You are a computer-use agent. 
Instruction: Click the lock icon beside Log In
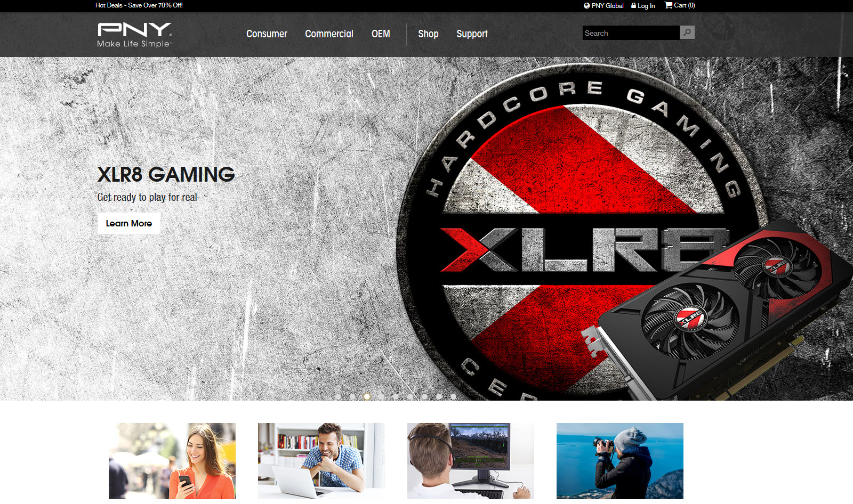coord(633,6)
